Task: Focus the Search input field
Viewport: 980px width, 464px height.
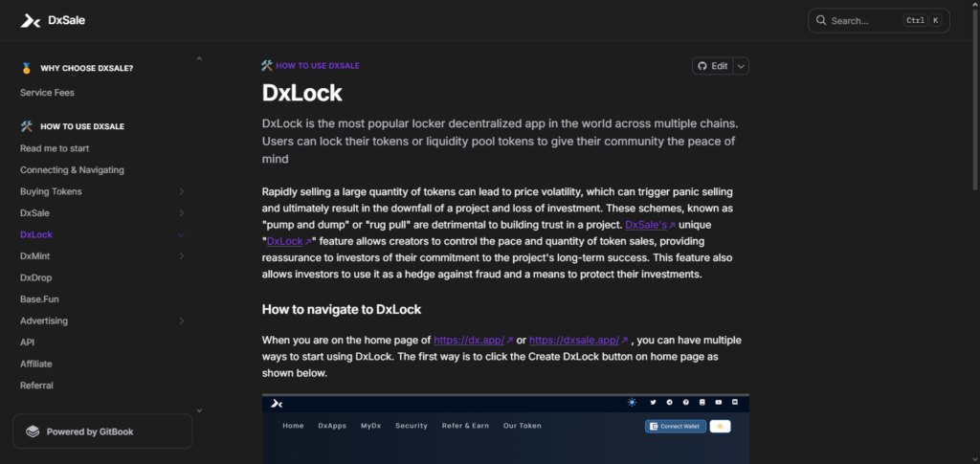Action: point(879,21)
